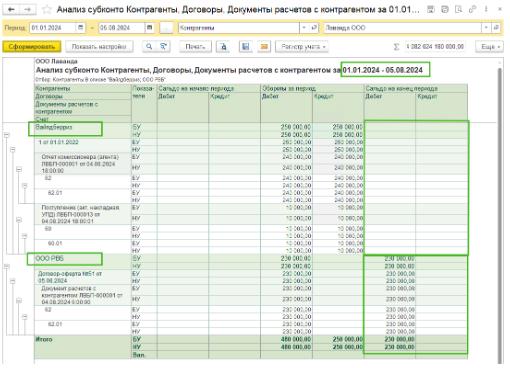Open the Еще menu
This screenshot has height=368, width=510.
pyautogui.click(x=489, y=47)
